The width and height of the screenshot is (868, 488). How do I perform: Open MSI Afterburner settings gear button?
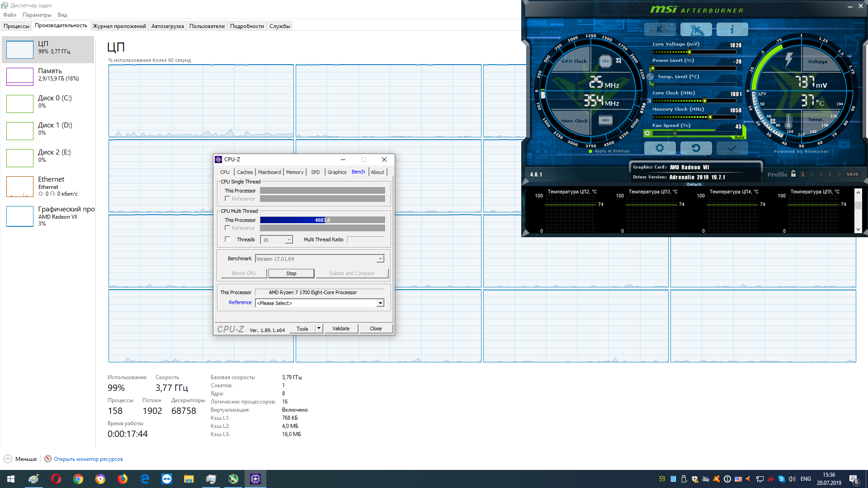[x=660, y=148]
